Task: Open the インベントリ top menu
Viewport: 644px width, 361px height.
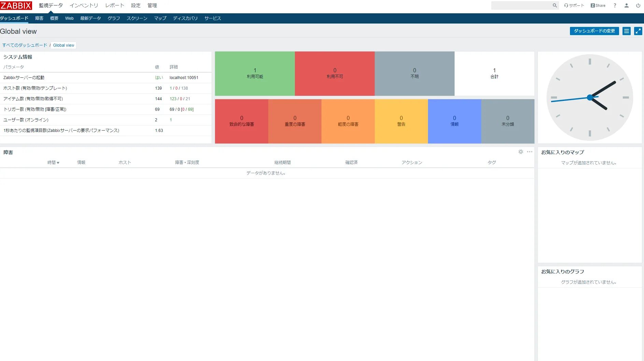Action: pos(84,5)
